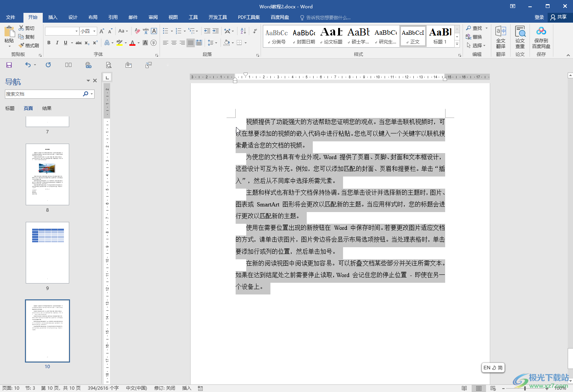
Task: Click the Format Painter (格式刷) brush
Action: coord(29,45)
